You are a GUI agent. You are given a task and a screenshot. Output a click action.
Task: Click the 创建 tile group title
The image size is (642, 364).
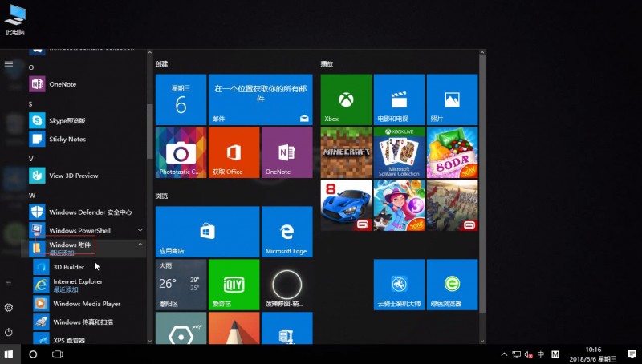click(162, 64)
